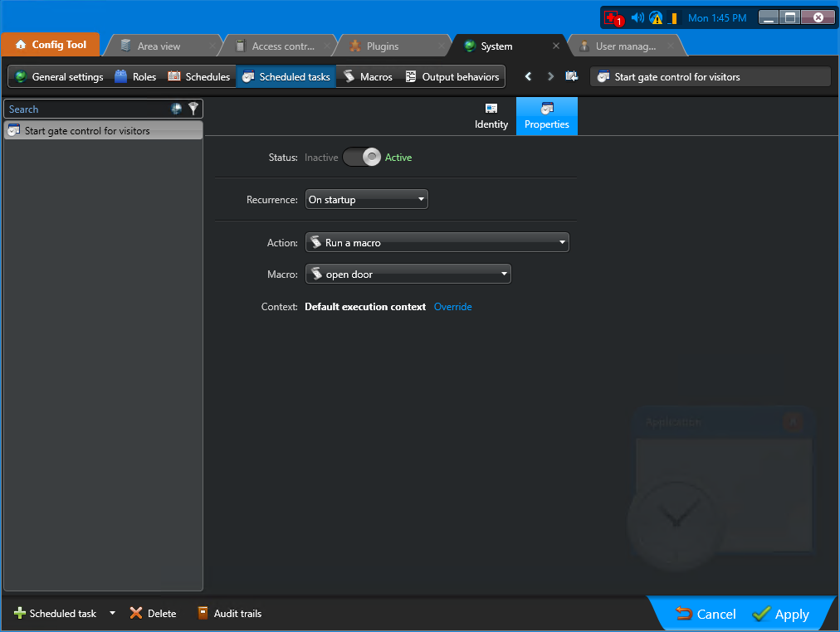The width and height of the screenshot is (840, 632).
Task: Switch to the Identity tab
Action: (x=491, y=116)
